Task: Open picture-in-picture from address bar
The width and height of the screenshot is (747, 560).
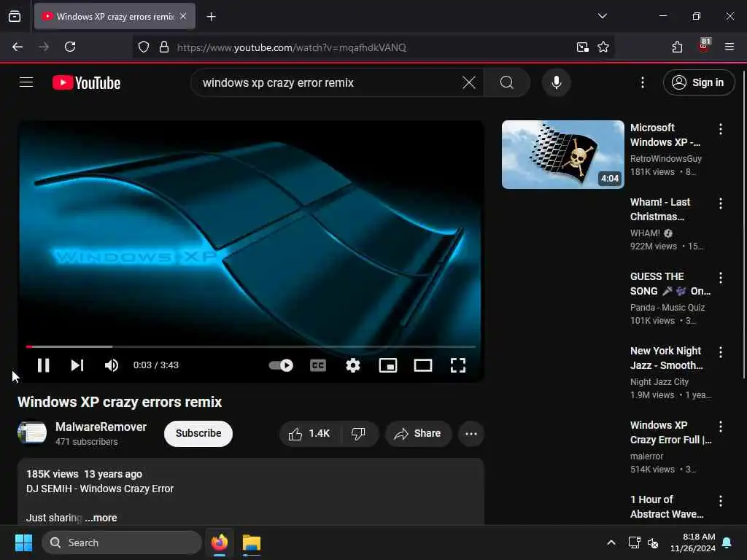Action: pos(582,47)
